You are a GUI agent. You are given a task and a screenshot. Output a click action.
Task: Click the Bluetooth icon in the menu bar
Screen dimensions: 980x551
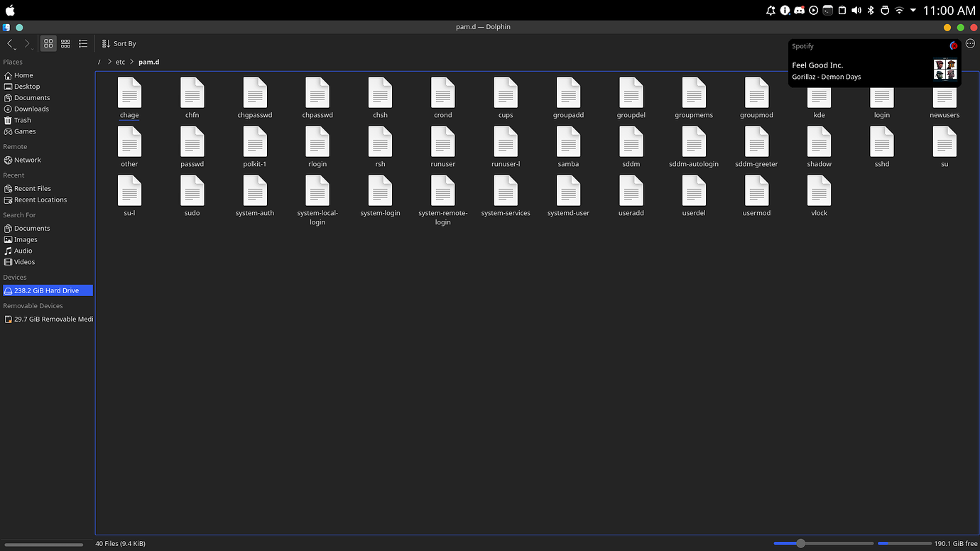[x=871, y=11]
